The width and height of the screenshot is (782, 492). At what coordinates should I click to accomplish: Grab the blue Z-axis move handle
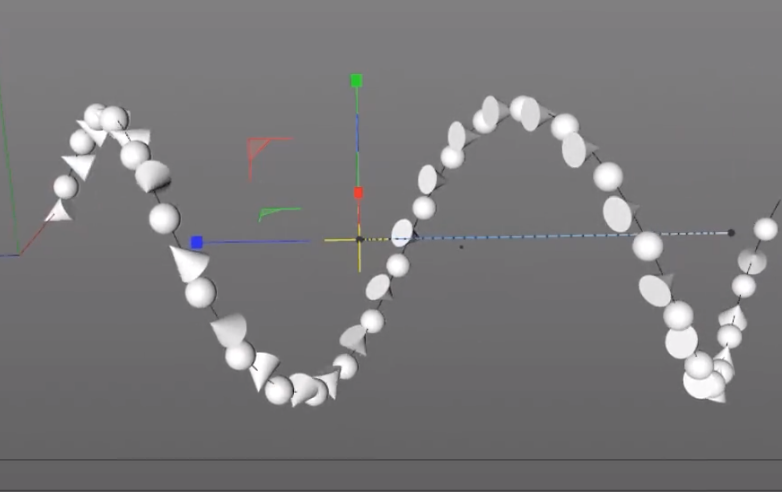tap(196, 243)
